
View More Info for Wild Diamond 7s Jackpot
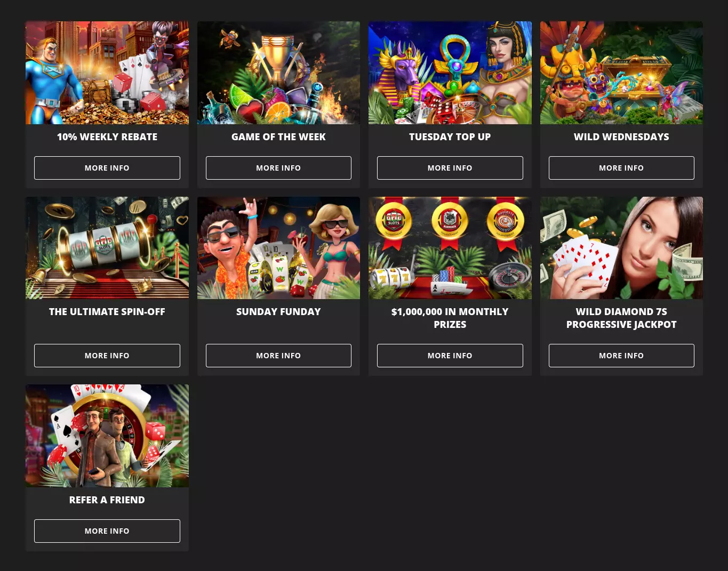click(621, 356)
